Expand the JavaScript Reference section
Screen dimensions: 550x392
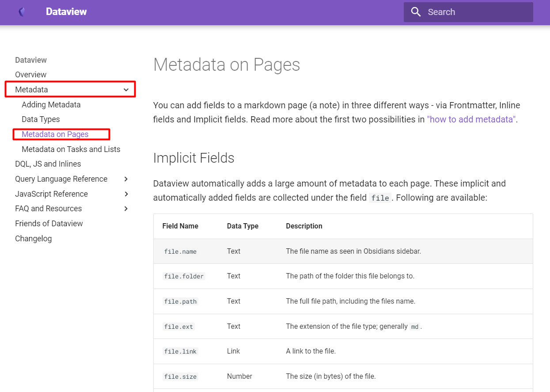[126, 194]
